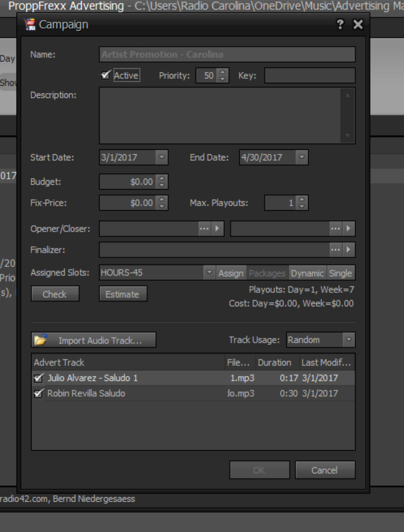Click the Description scrollbar down arrow

click(348, 136)
